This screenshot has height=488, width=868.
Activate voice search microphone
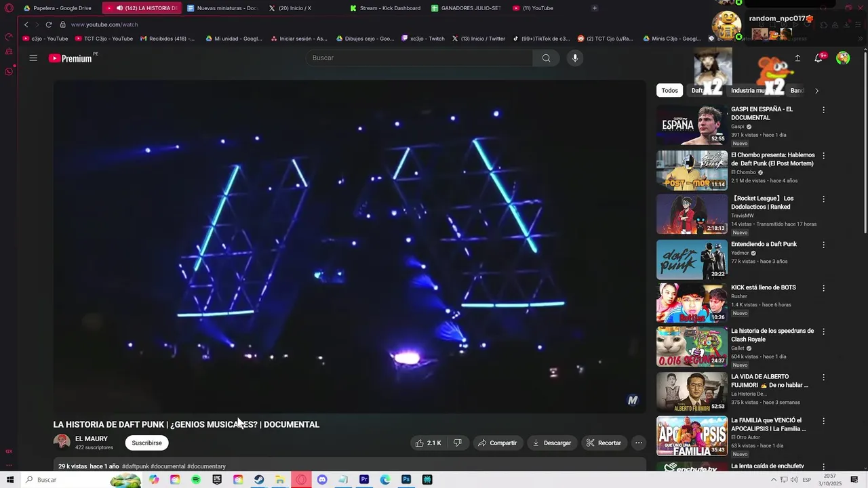pyautogui.click(x=575, y=58)
